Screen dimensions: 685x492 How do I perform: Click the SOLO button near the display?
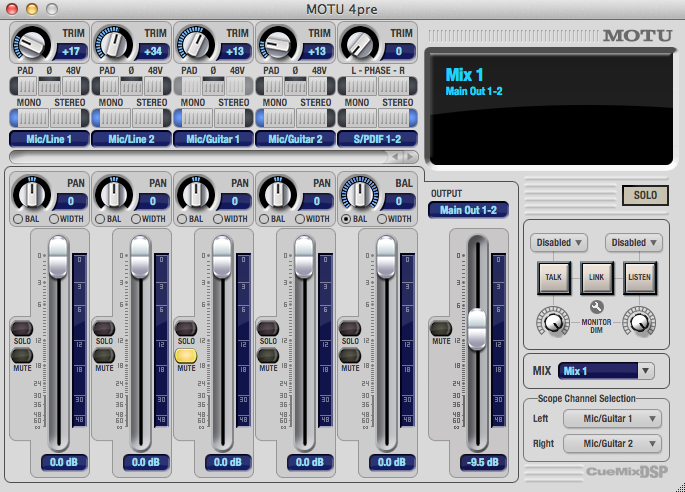645,195
